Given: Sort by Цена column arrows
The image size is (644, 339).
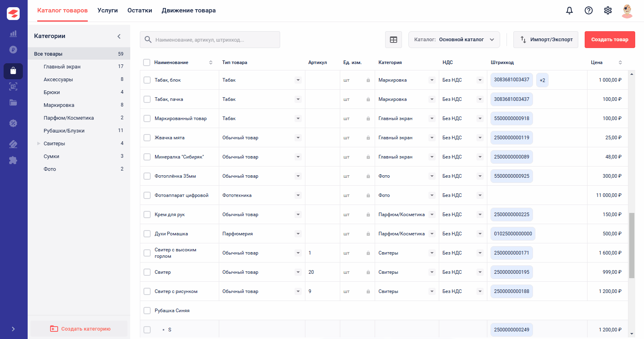Looking at the screenshot, I should tap(620, 62).
